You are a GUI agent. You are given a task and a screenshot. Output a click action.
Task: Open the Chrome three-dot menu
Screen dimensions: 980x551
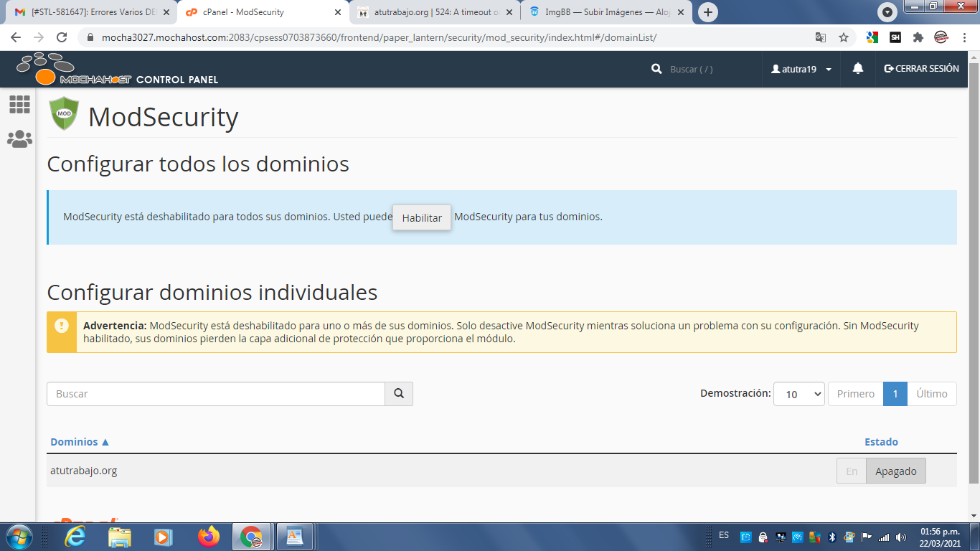[x=963, y=37]
